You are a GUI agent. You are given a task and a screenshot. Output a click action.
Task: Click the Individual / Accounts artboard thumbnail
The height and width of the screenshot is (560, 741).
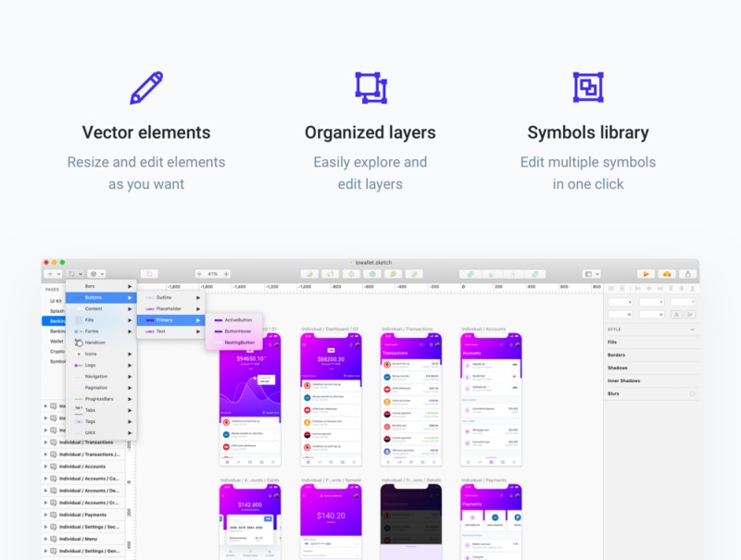click(491, 400)
